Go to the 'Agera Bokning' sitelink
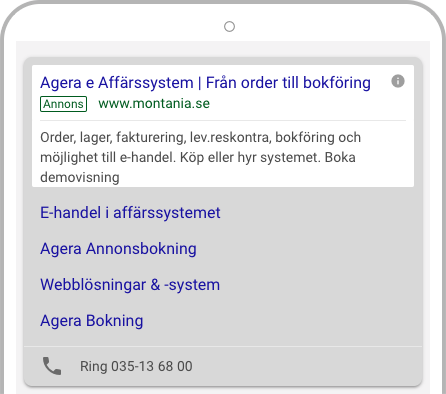 (92, 321)
